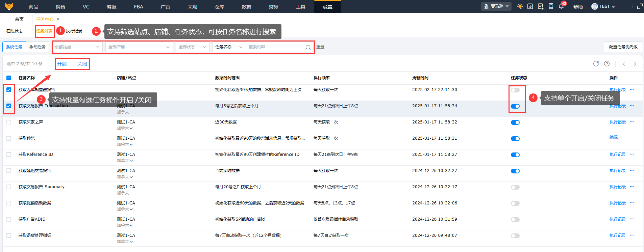Enable the 获取交易报告-Summary task switch
644x252 pixels.
click(515, 187)
